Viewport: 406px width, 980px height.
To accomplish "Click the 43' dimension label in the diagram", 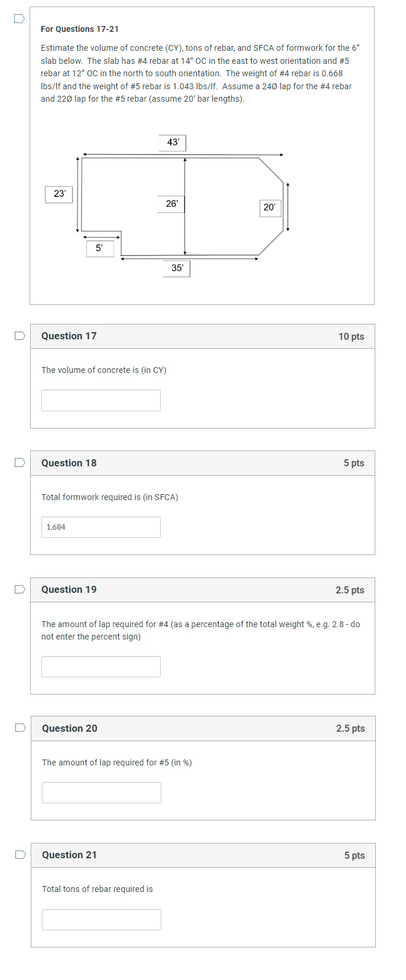I will (172, 142).
